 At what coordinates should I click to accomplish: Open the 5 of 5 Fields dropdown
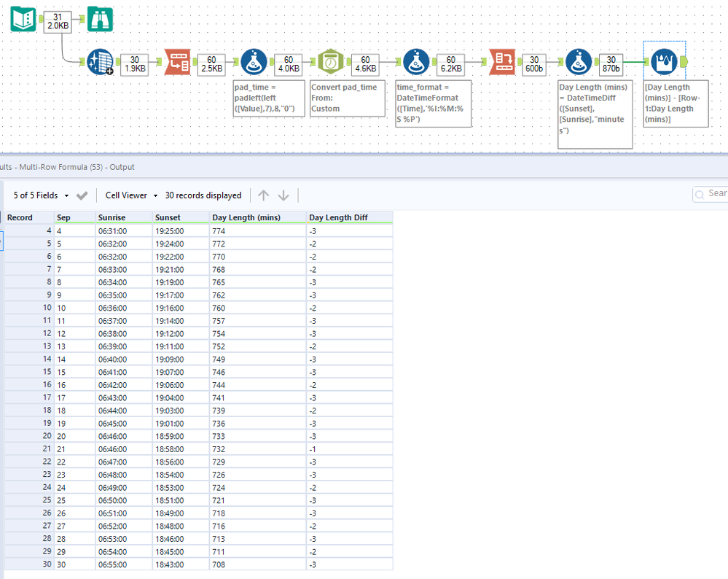pyautogui.click(x=42, y=195)
